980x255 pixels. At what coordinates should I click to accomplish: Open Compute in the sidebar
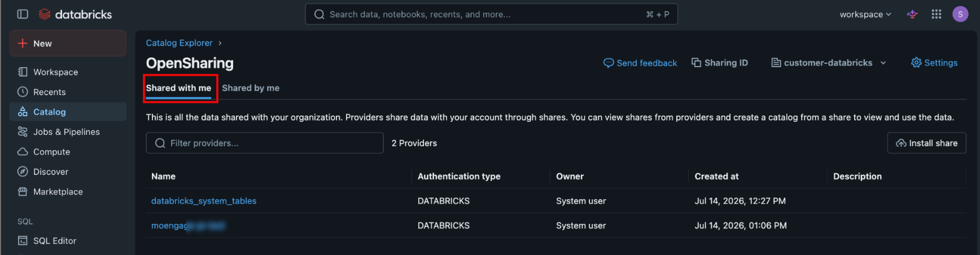pos(68,152)
